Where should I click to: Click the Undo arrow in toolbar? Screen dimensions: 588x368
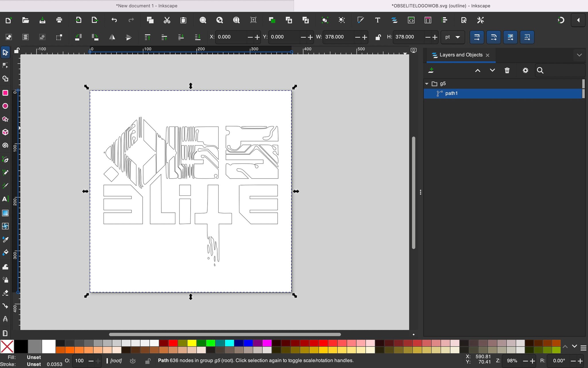tap(114, 20)
